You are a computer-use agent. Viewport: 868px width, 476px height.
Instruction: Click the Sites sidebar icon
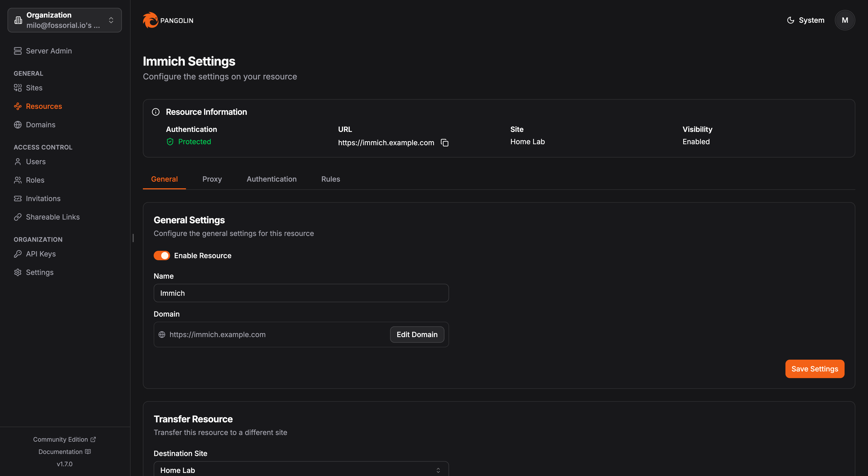pos(18,88)
